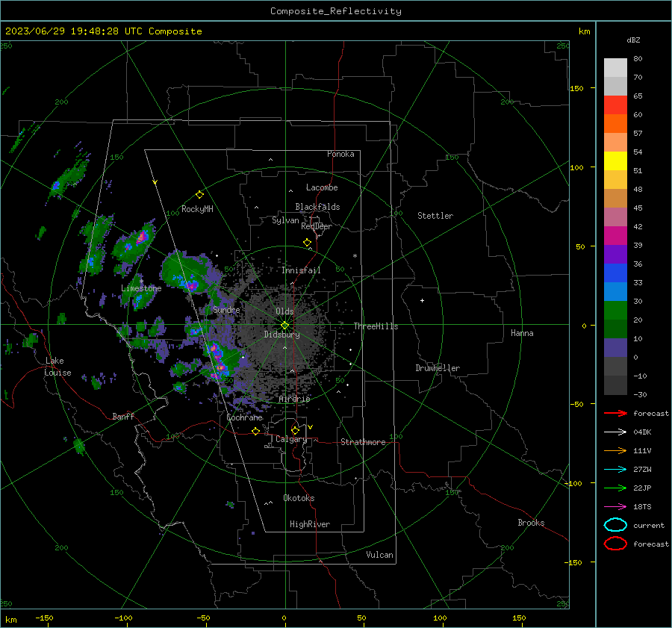
Task: Click the green 22JP arrow legend icon
Action: coord(615,488)
